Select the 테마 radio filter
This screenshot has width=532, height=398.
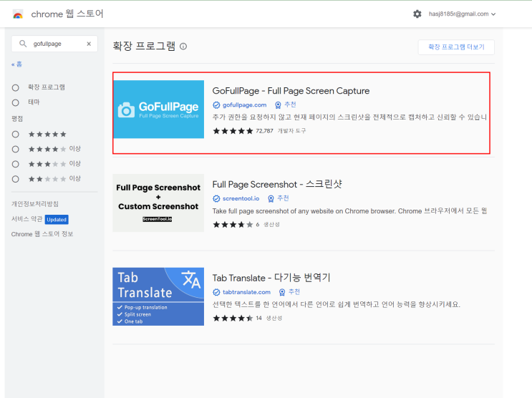[15, 102]
